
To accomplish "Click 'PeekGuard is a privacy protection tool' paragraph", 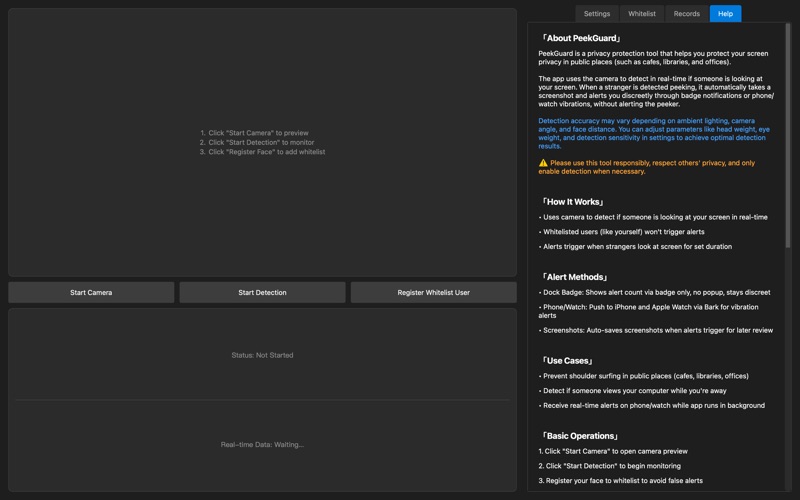I will tap(653, 58).
